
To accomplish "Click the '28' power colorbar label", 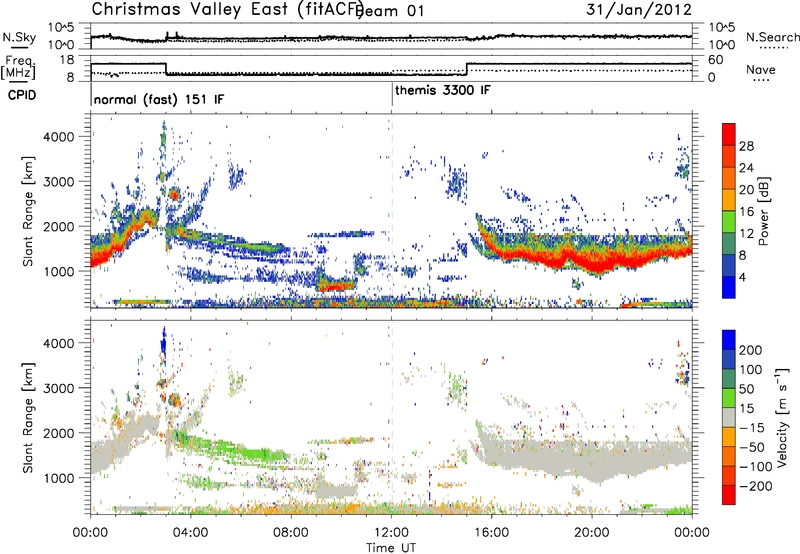I will pyautogui.click(x=746, y=146).
